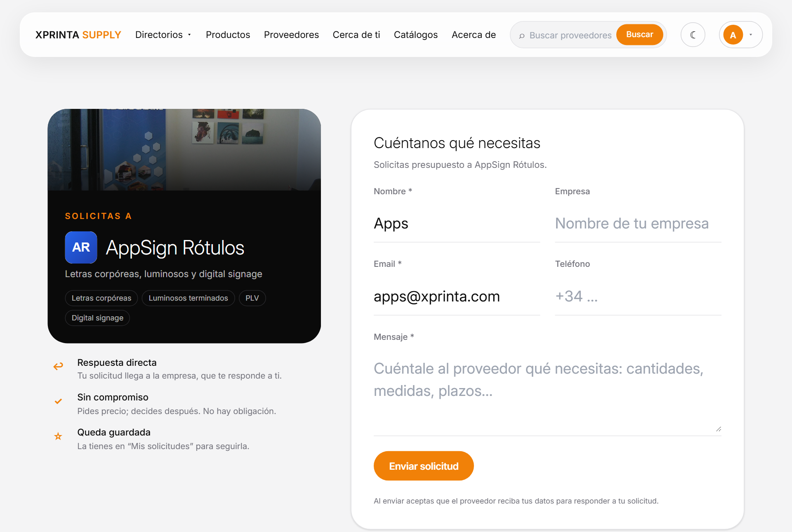
Task: Open the AppSign Rótulos supplier photo
Action: 184,150
